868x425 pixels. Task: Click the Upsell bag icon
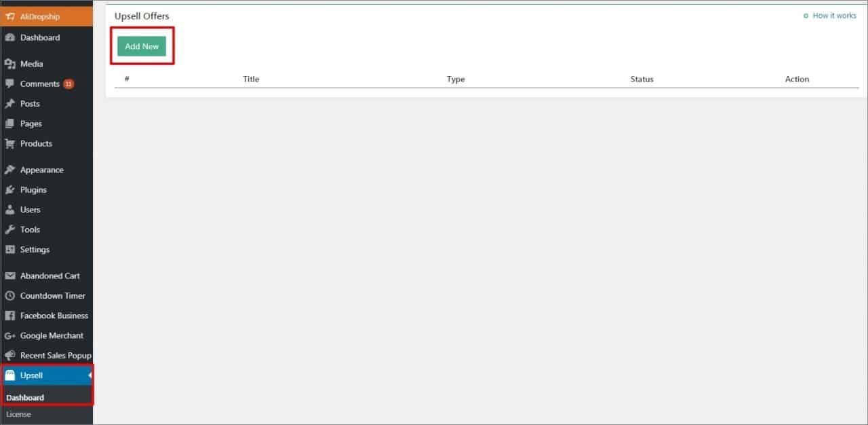tap(9, 375)
